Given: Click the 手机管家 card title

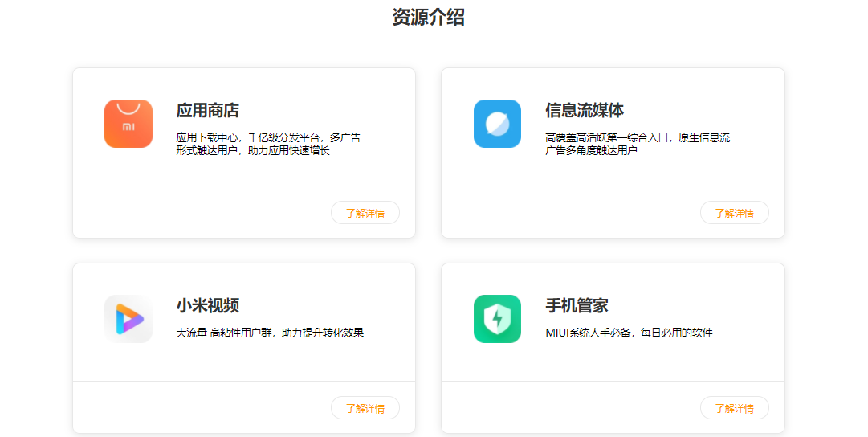Looking at the screenshot, I should point(577,305).
